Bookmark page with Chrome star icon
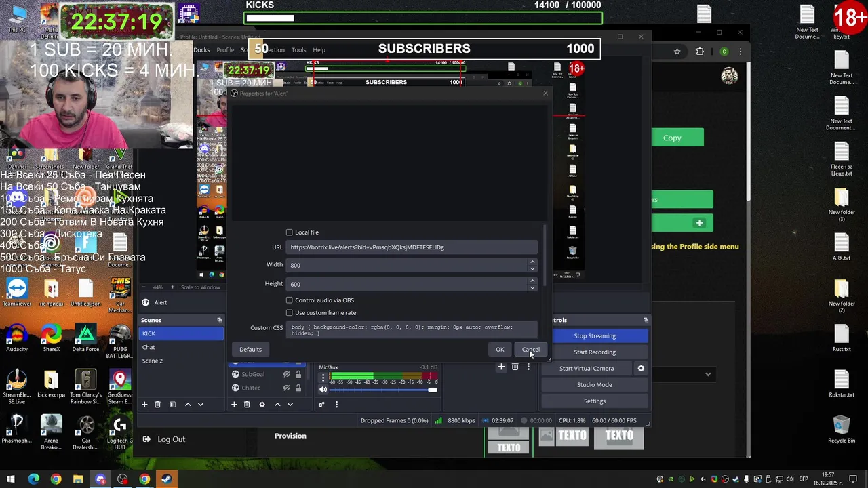Image resolution: width=868 pixels, height=488 pixels. coord(677,52)
